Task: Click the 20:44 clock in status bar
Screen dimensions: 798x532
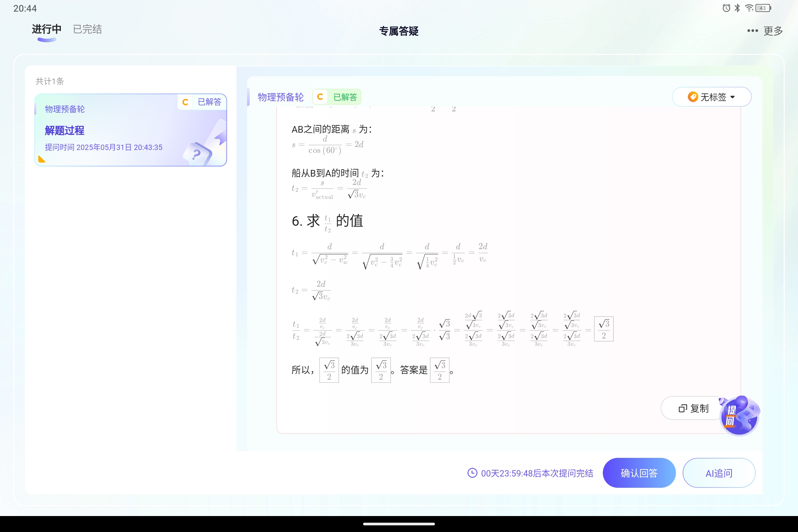Action: coord(25,9)
